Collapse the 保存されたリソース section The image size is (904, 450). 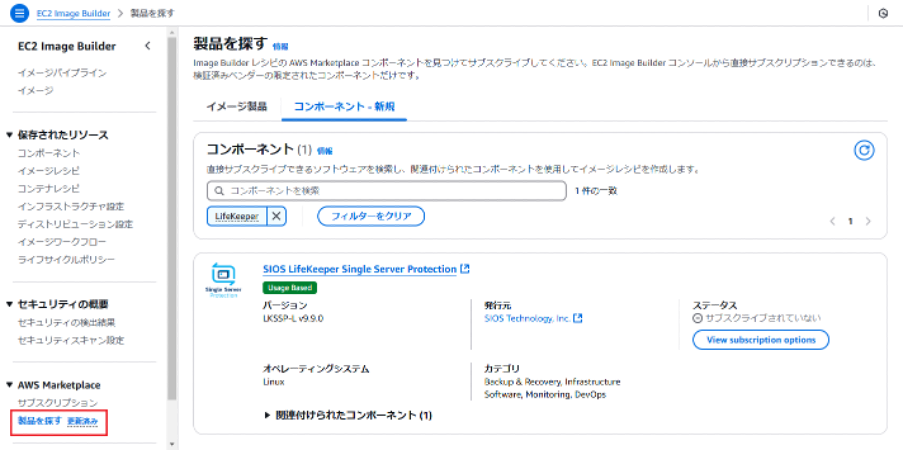pyautogui.click(x=9, y=135)
